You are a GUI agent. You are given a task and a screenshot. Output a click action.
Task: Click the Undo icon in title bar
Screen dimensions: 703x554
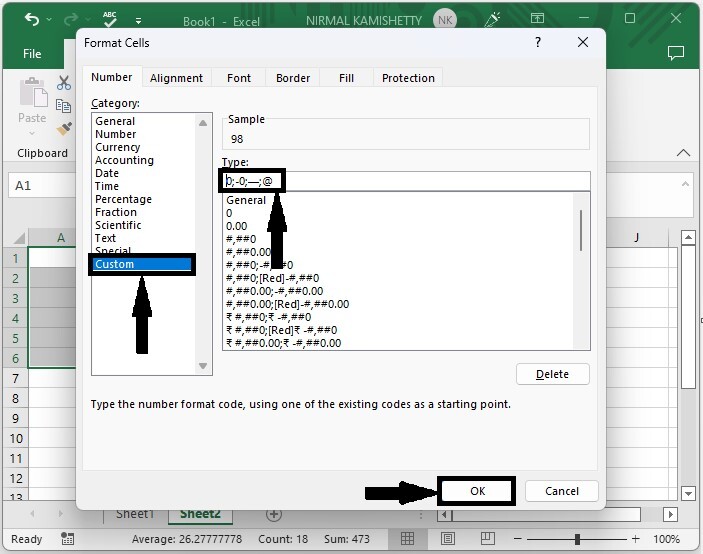(x=32, y=19)
